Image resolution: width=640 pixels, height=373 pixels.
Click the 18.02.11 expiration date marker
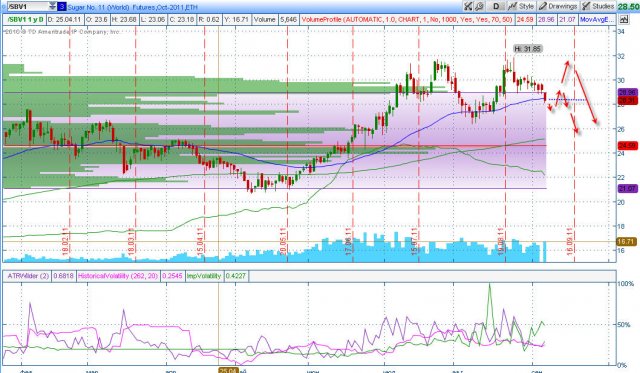click(x=66, y=242)
